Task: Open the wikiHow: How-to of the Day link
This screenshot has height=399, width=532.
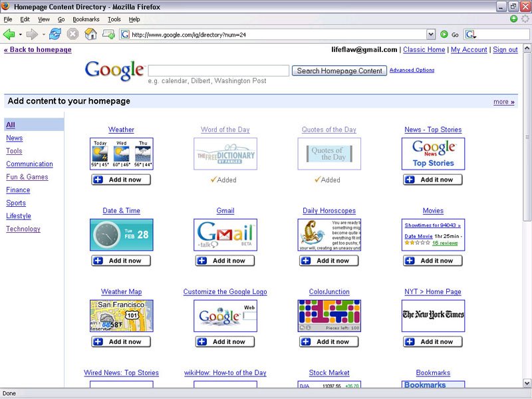Action: click(225, 372)
